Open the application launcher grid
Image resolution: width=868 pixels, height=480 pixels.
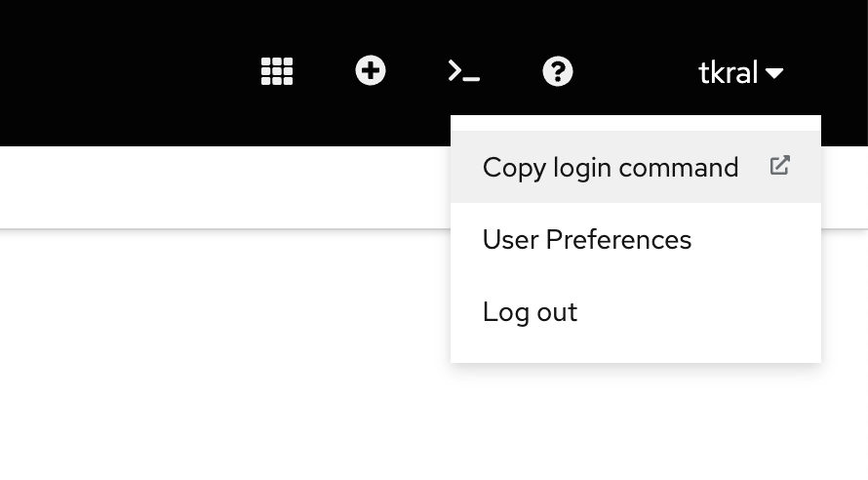point(277,71)
